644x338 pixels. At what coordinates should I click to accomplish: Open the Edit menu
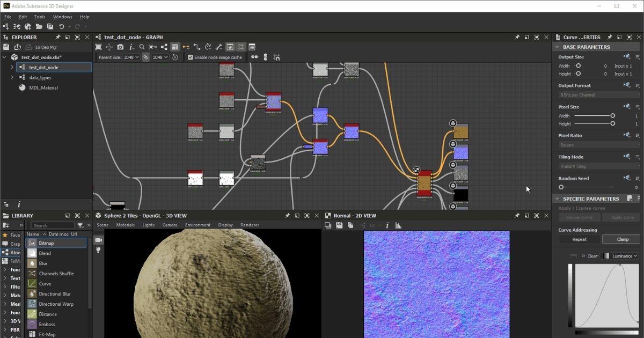coord(23,17)
